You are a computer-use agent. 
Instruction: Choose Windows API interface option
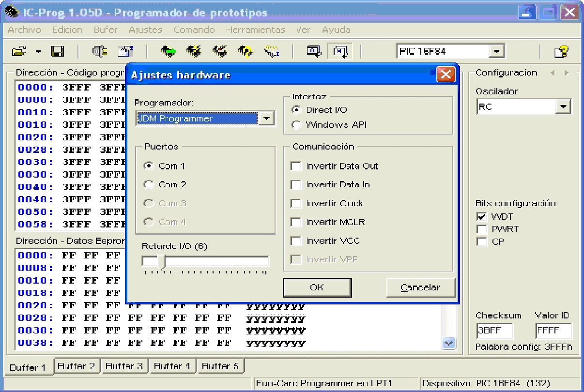click(x=296, y=125)
